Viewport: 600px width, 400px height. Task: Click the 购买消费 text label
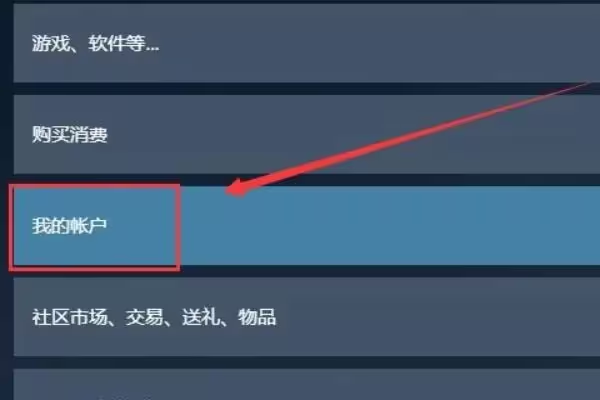70,134
